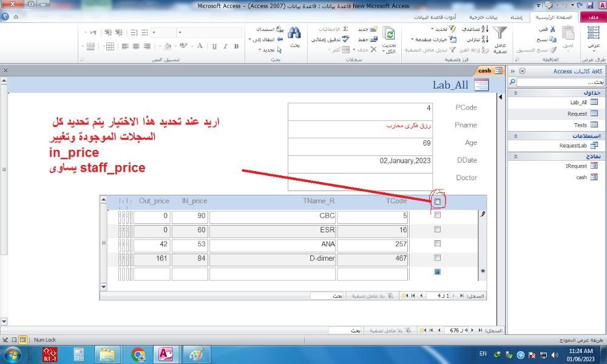This screenshot has width=607, height=364.
Task: Click subform vertical scrollbar down arrow
Action: (103, 286)
